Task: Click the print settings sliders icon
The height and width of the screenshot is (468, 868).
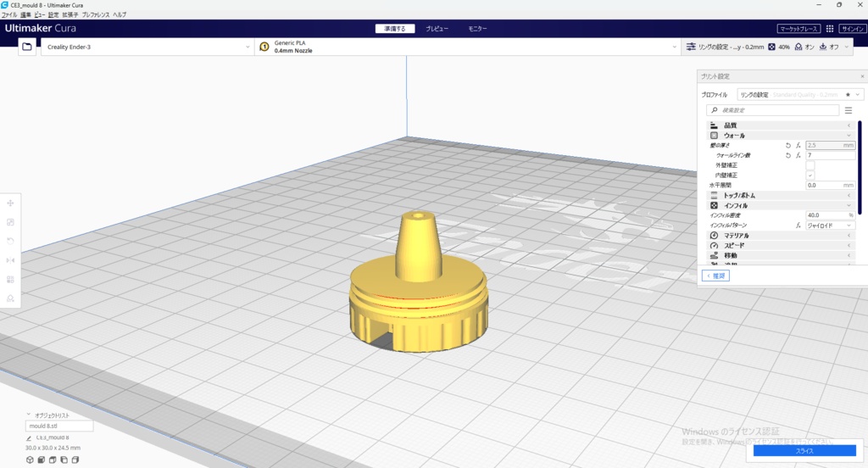Action: tap(691, 47)
